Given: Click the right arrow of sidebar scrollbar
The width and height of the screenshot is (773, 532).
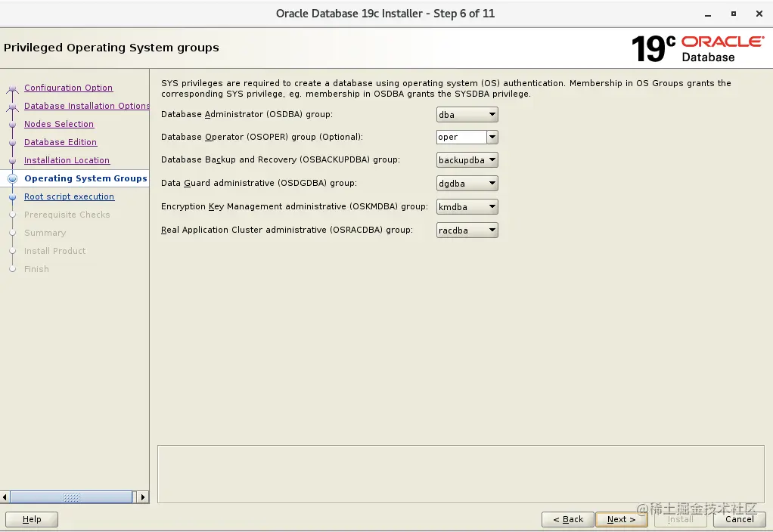Looking at the screenshot, I should click(x=143, y=497).
